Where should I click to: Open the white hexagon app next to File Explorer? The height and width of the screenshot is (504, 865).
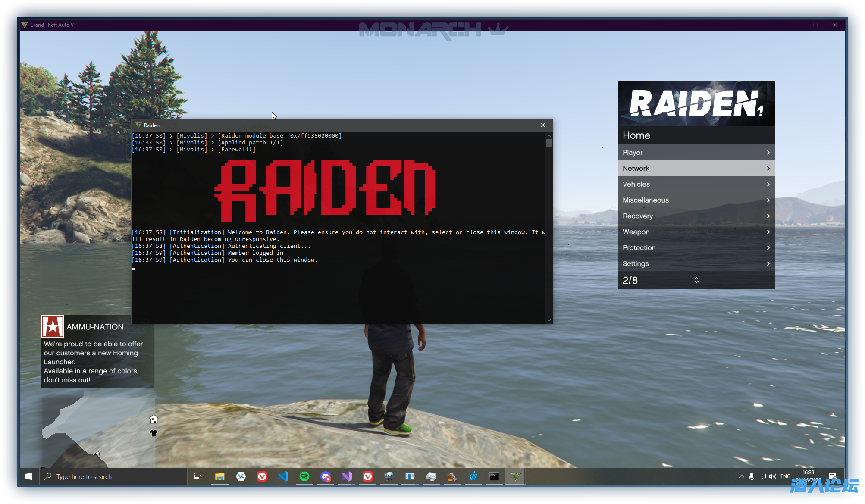(241, 476)
